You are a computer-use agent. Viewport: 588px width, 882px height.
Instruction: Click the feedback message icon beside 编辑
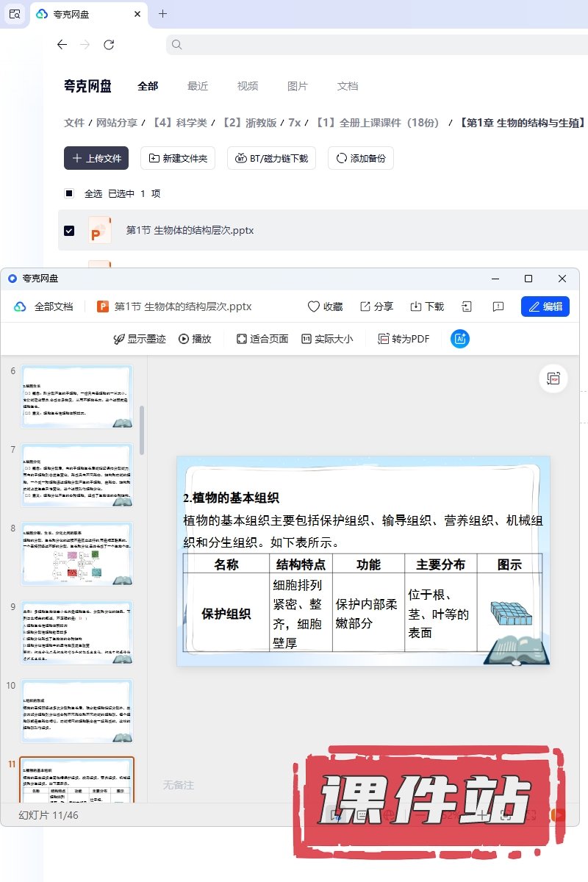498,306
